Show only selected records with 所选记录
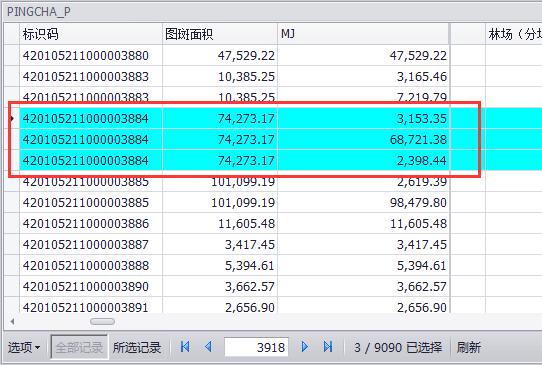 click(137, 347)
